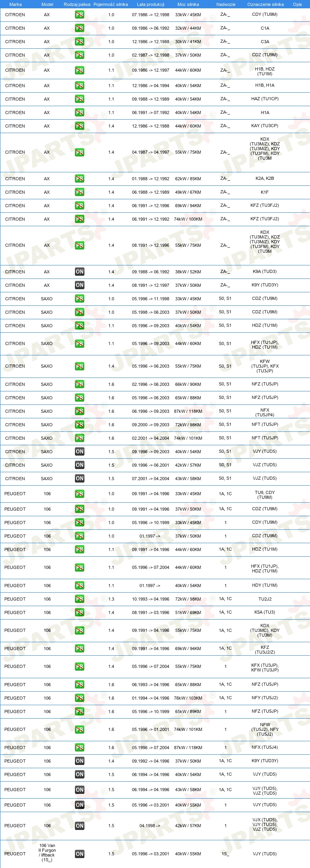Select PB icon in K5A (TU3) row

79,612
